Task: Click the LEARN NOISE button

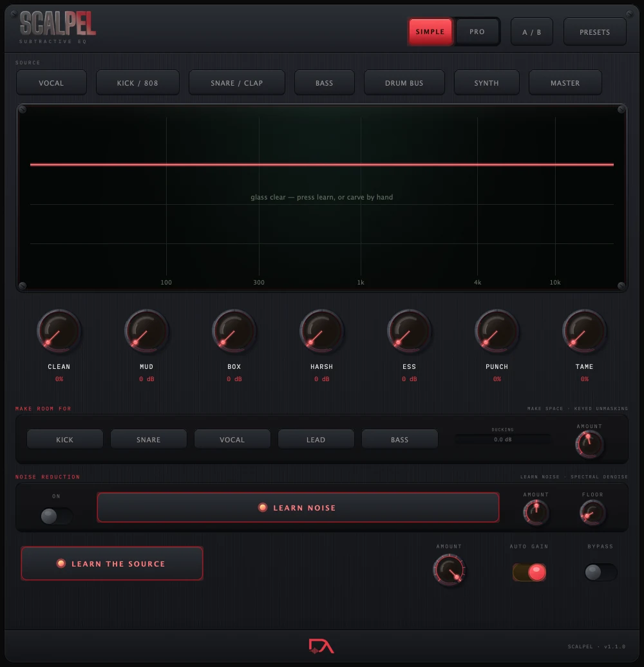Action: tap(298, 507)
